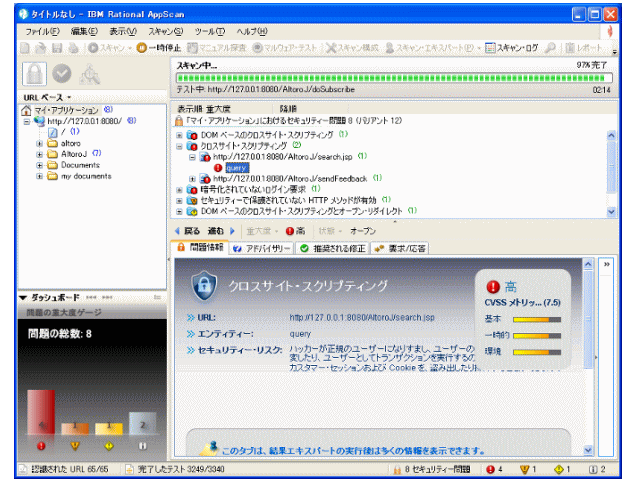Click the スキャン構成 toolbar icon
This screenshot has height=480, width=640.
tap(346, 47)
